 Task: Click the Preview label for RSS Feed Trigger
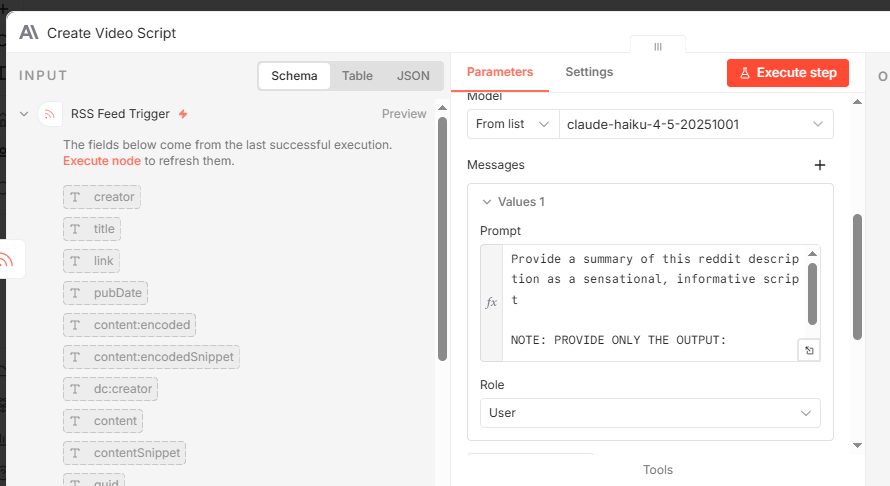point(404,114)
